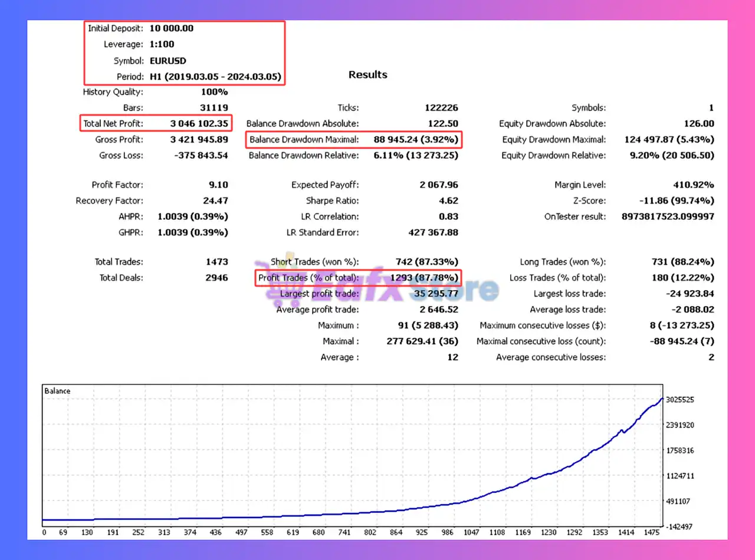Screen dimensions: 755x560
Task: Click the History Quality 100% value
Action: pyautogui.click(x=214, y=92)
